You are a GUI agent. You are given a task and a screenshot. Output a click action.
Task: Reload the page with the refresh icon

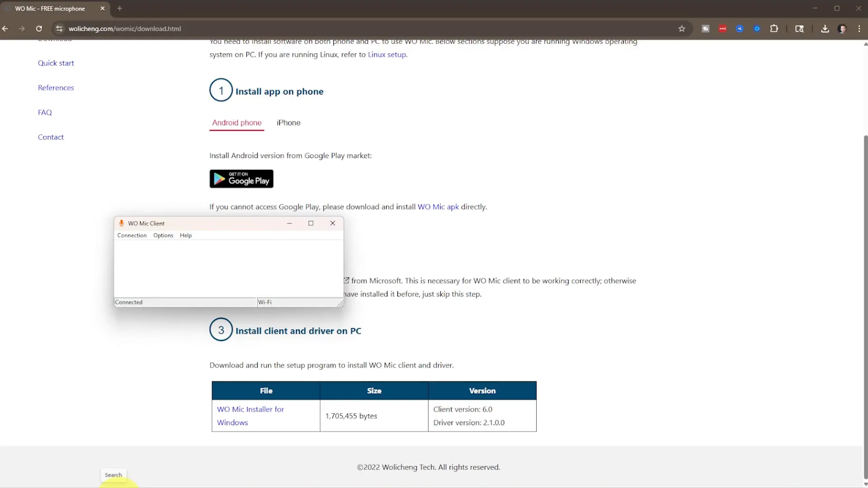[39, 28]
